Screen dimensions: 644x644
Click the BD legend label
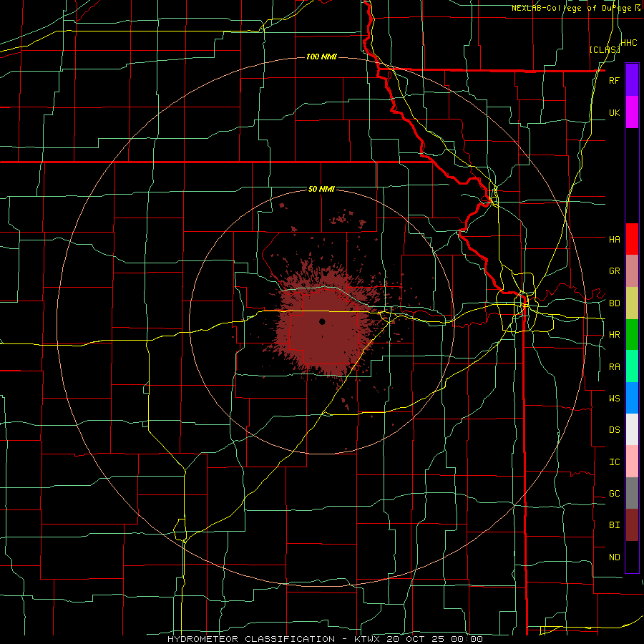tap(614, 303)
